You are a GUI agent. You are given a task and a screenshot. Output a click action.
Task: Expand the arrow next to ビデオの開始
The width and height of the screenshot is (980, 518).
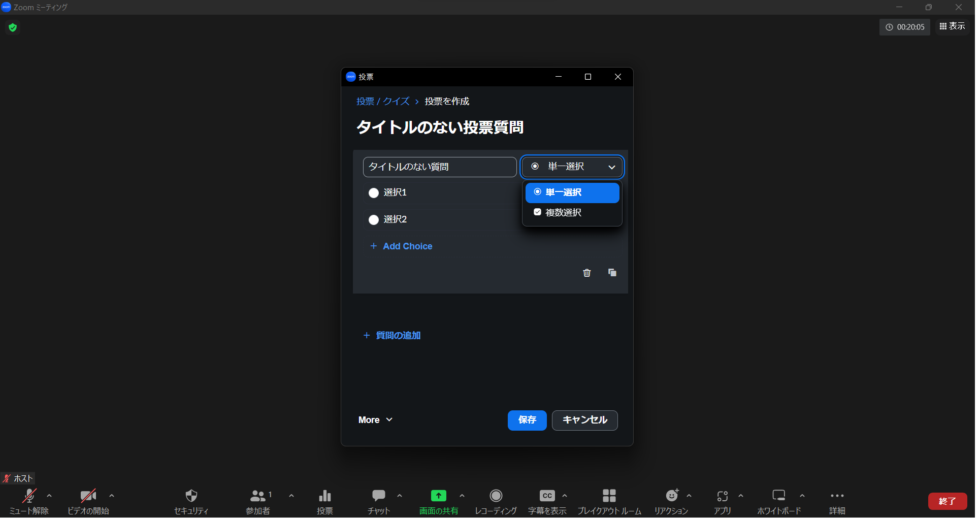point(112,496)
